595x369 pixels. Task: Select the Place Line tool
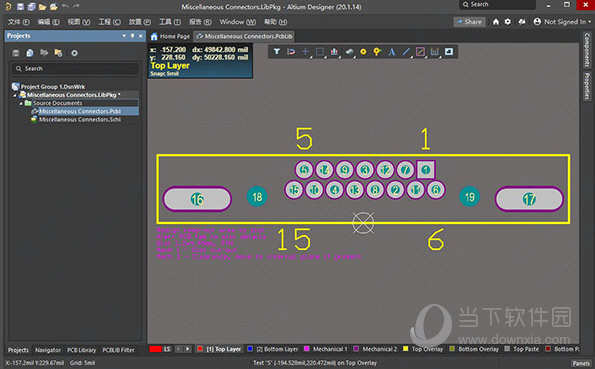coord(406,52)
